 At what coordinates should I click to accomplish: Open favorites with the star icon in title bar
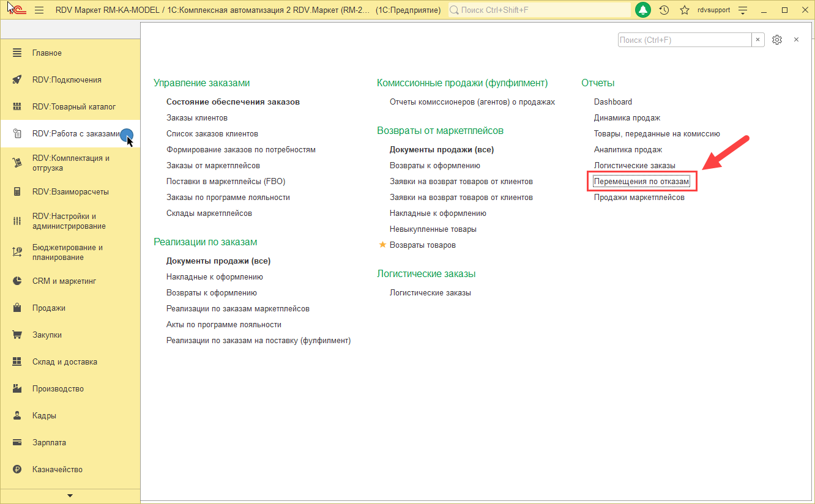[x=685, y=10]
